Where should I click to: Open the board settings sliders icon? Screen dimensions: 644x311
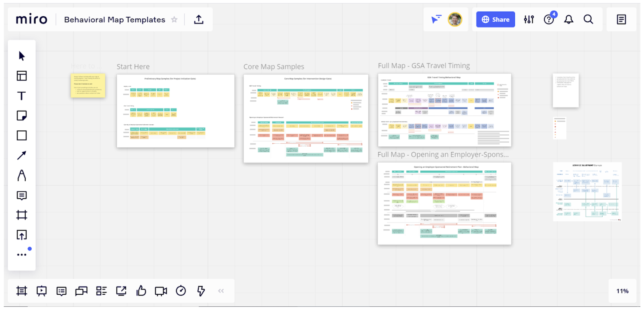point(529,19)
